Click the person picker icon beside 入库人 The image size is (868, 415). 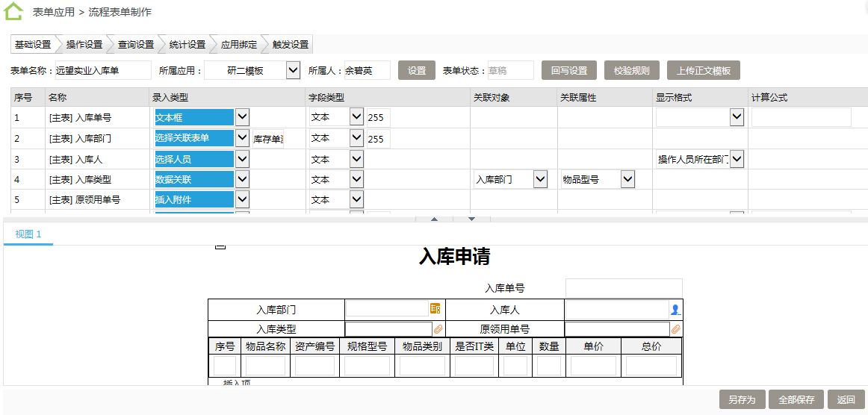[675, 309]
